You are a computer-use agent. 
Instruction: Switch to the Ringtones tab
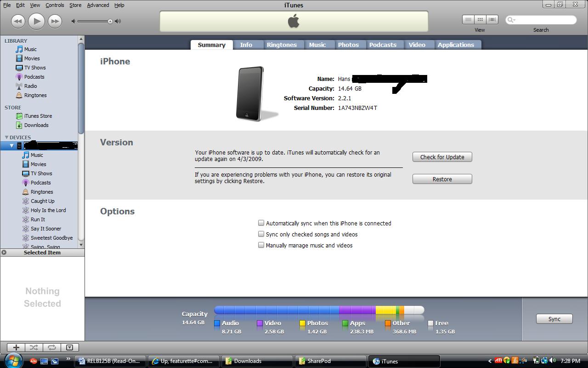point(282,45)
